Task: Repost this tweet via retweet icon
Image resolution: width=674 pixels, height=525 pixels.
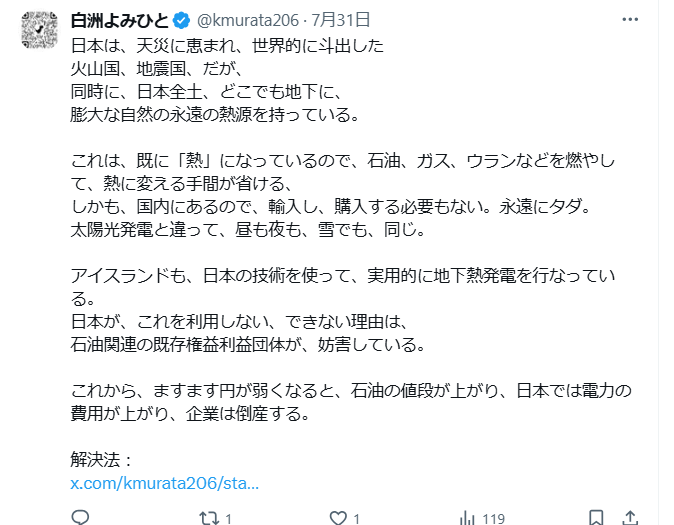Action: 209,518
